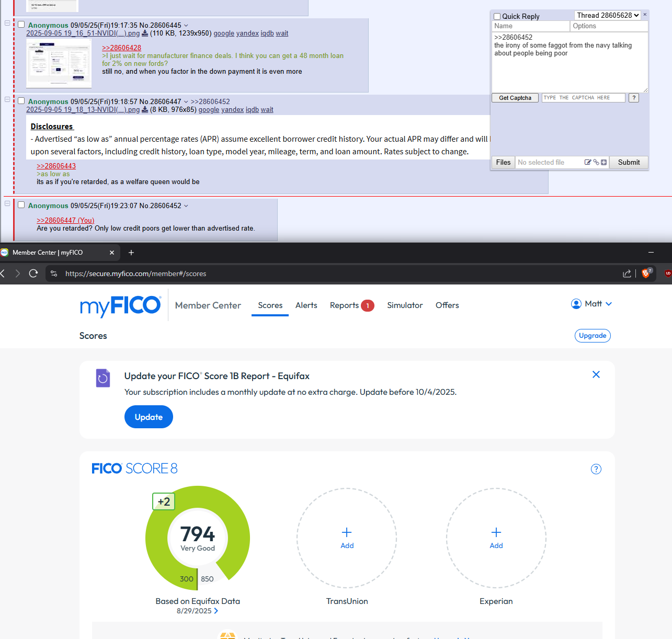Download the 2025-09-05 19_16_51-NVIDI png file
Image resolution: width=672 pixels, height=639 pixels.
click(145, 33)
